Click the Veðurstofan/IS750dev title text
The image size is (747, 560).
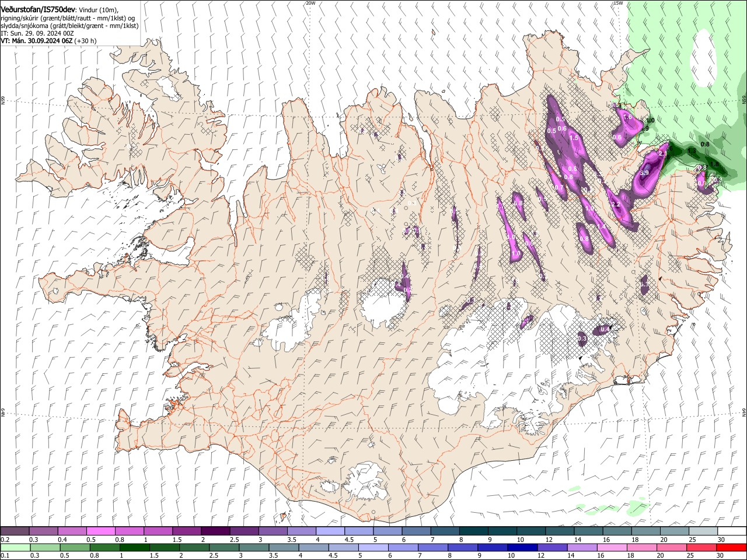[39, 9]
